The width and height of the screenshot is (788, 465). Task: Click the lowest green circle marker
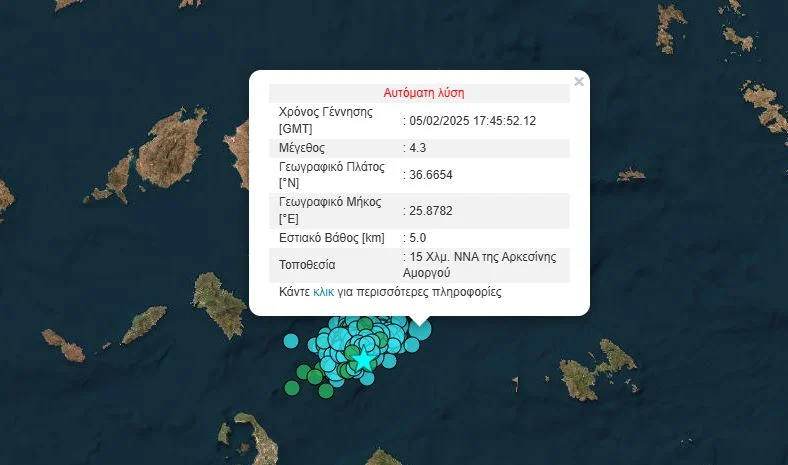tap(325, 392)
